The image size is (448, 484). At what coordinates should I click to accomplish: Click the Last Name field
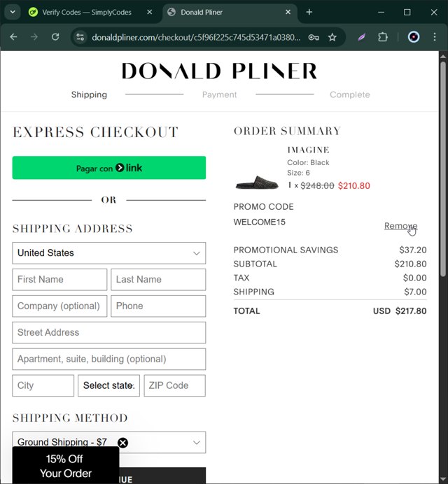(x=158, y=280)
